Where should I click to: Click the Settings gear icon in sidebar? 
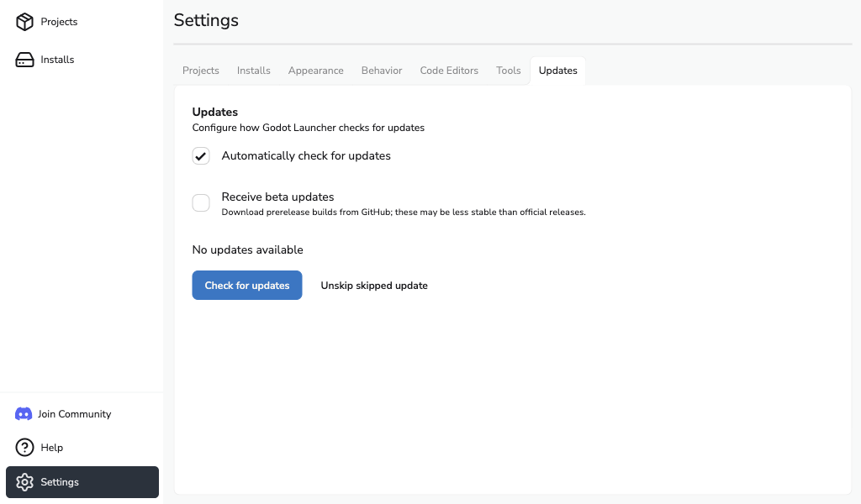point(24,482)
